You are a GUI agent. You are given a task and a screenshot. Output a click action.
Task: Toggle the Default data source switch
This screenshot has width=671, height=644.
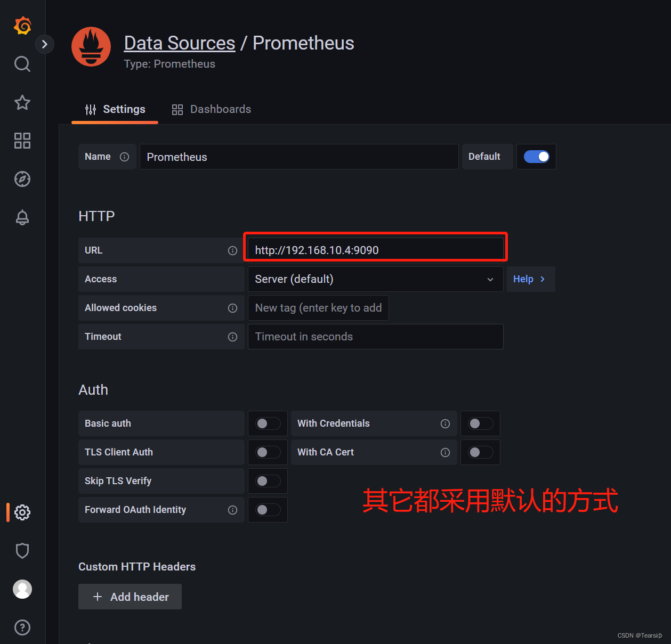click(x=536, y=157)
